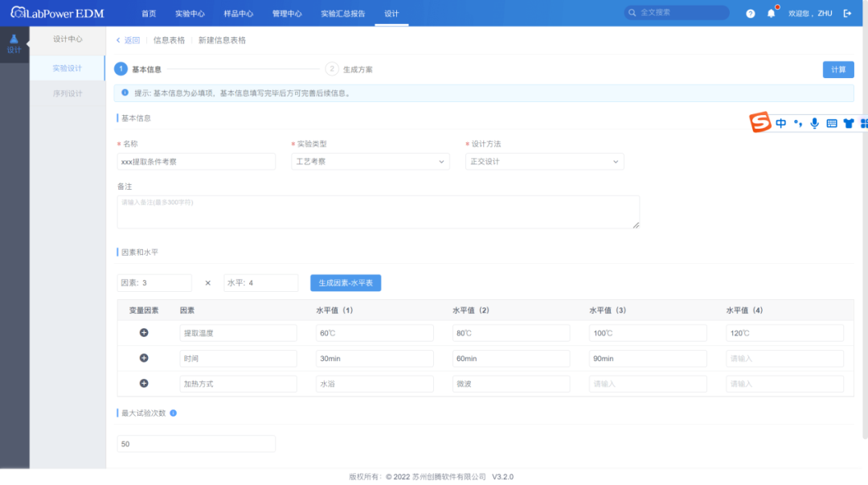Open 管理中心 in the top navigation
Image resolution: width=868 pixels, height=485 pixels.
(287, 14)
